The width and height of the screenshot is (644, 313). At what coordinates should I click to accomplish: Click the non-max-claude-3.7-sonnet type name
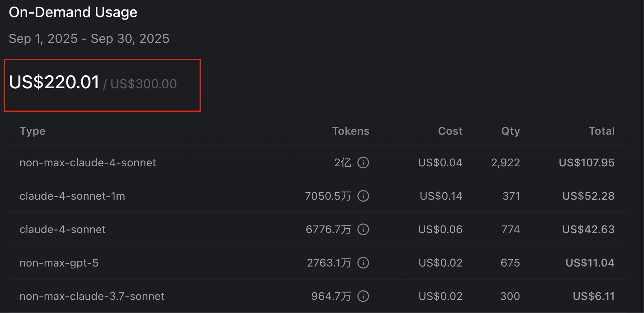(x=92, y=296)
